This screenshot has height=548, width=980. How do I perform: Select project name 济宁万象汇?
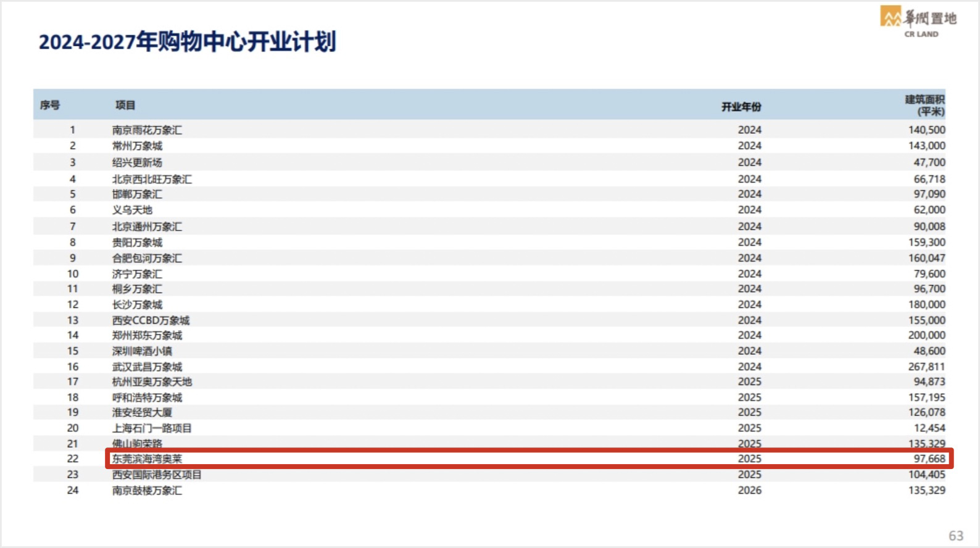pyautogui.click(x=137, y=274)
